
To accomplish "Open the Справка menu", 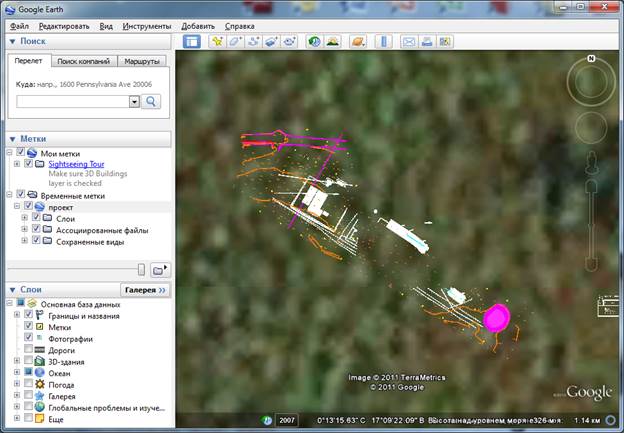I will click(x=240, y=26).
